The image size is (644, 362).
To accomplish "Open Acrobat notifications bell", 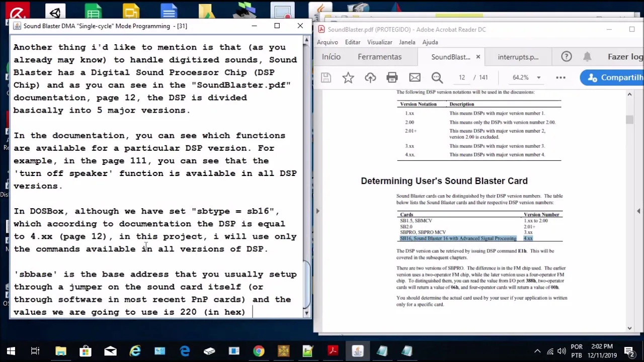I will pos(587,57).
